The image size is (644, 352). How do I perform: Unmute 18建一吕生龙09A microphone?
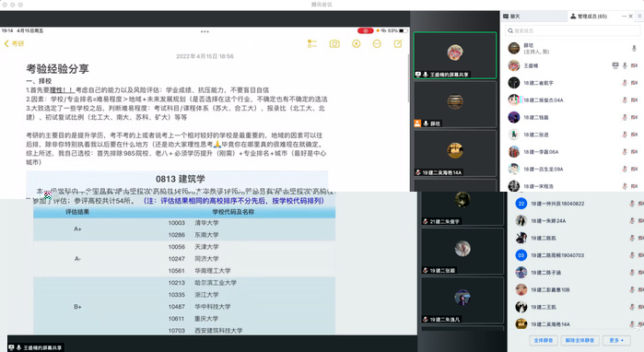point(625,169)
